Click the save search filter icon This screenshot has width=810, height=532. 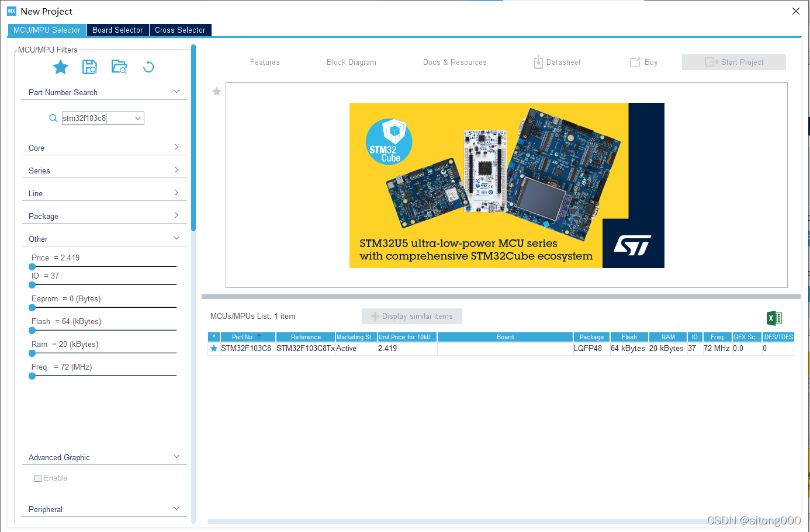pos(89,67)
